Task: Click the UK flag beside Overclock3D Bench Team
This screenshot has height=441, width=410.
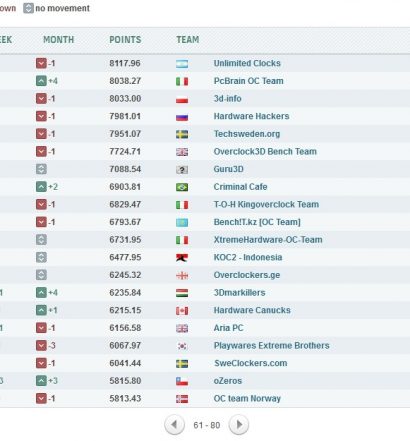Action: [182, 152]
